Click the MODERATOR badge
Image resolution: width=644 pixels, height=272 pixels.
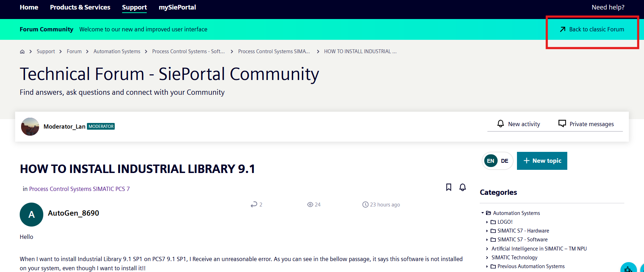[101, 126]
